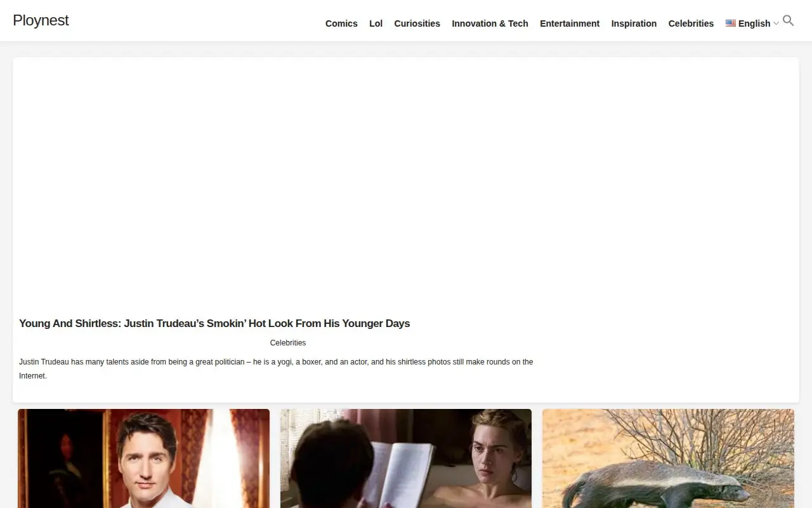Open Innovation & Tech category
Viewport: 812px width, 508px height.
tap(490, 23)
